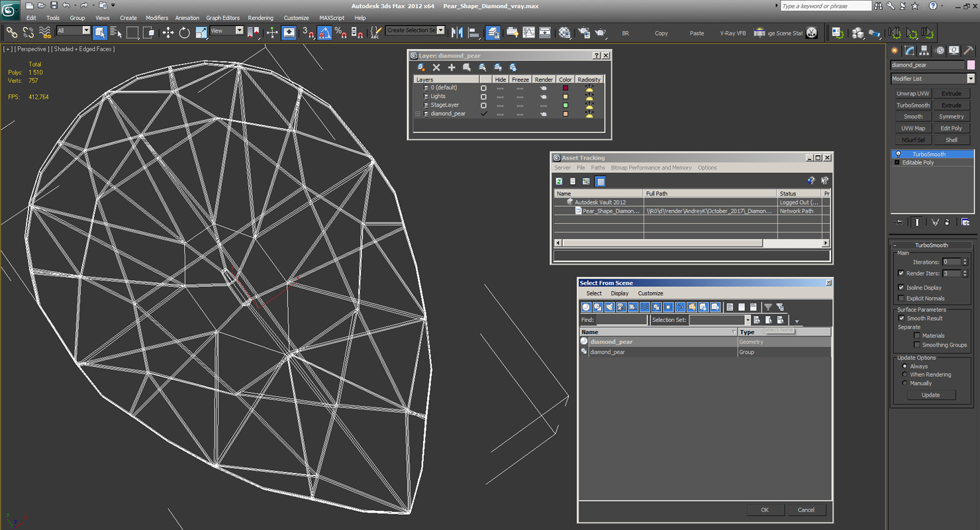
Task: Open the Utilities command panel tab
Action: [968, 50]
